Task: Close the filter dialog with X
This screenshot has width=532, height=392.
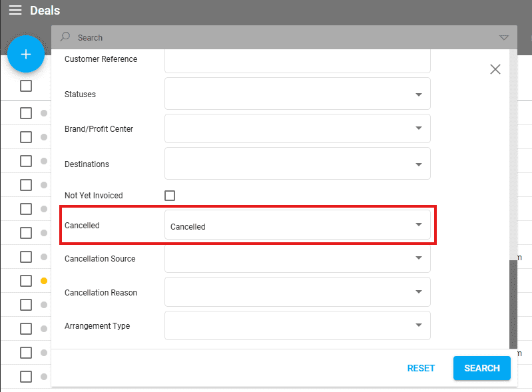Action: point(495,69)
